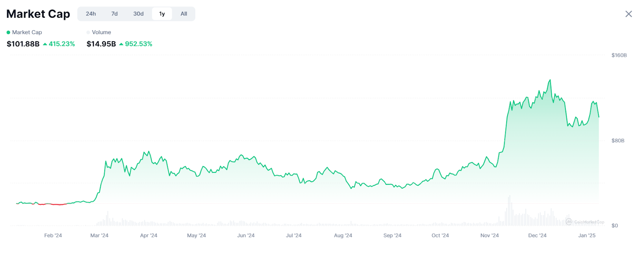Switch to the 7d range tab
The width and height of the screenshot is (644, 255).
(115, 14)
